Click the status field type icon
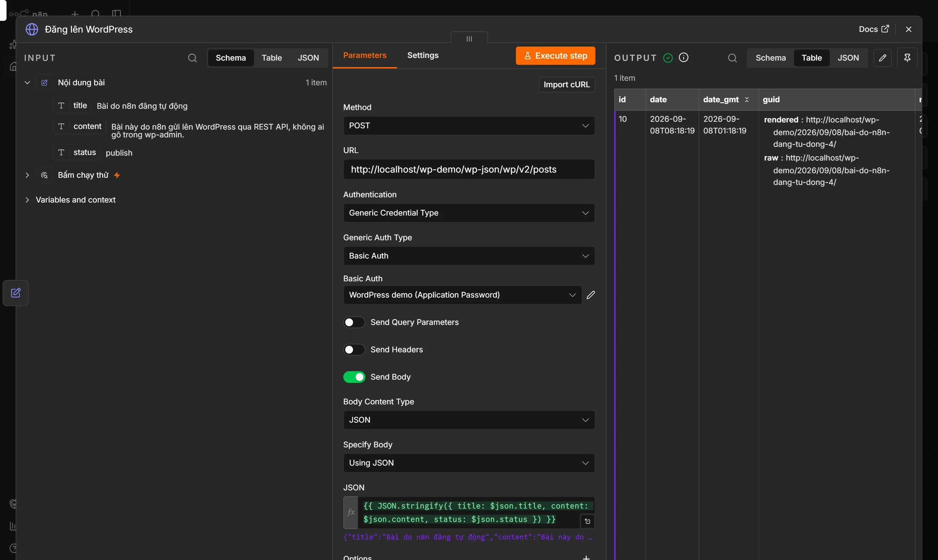The height and width of the screenshot is (560, 938). click(61, 152)
